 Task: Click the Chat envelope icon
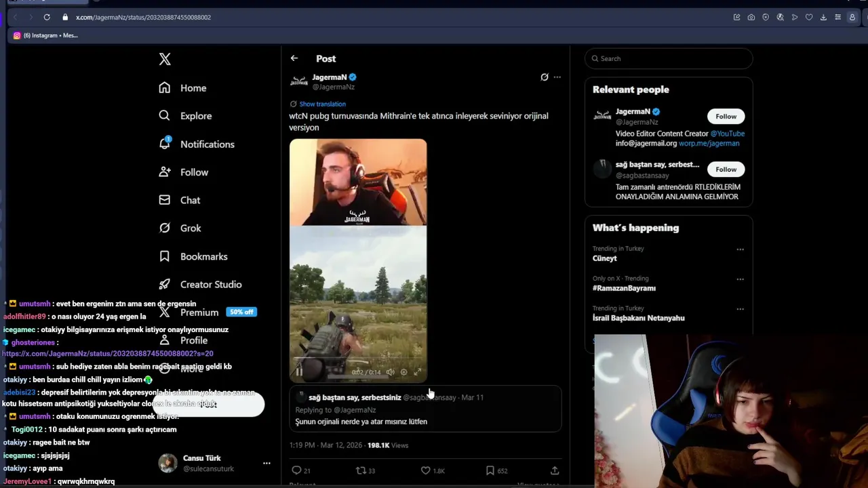164,200
